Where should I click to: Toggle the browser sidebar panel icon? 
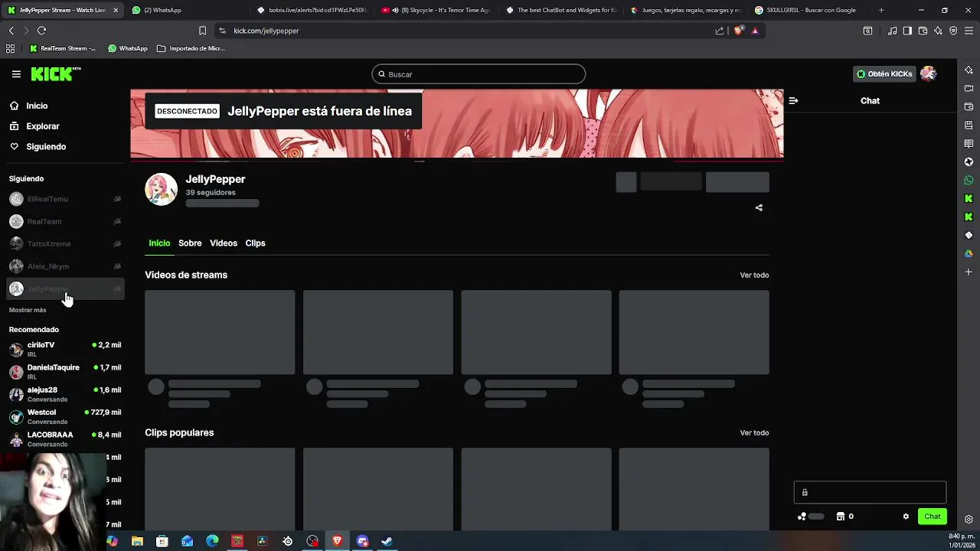907,31
